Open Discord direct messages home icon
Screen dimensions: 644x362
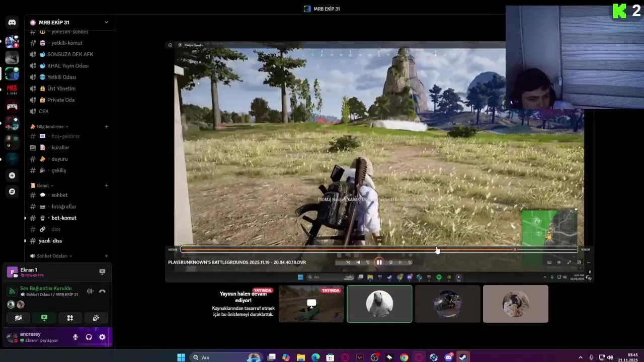[x=12, y=22]
